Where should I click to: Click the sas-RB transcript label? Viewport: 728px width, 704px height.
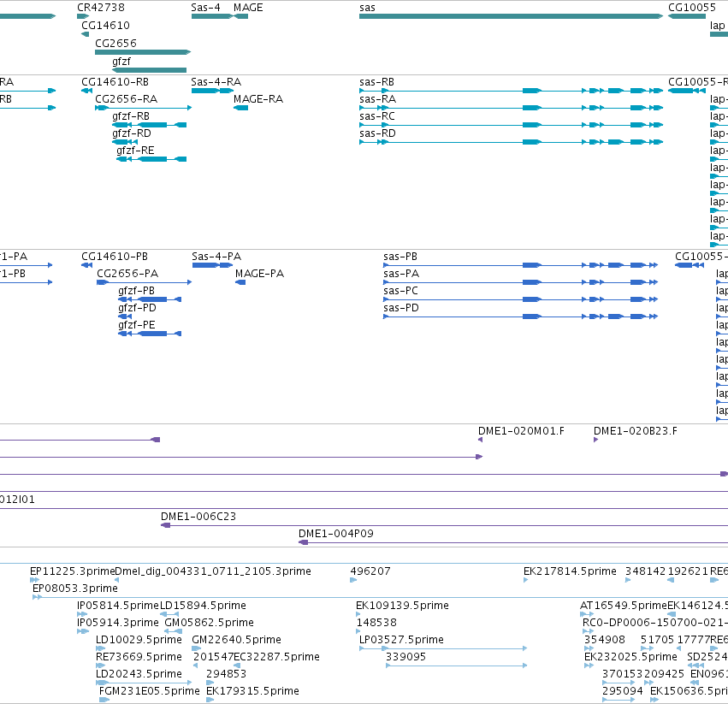(x=376, y=82)
